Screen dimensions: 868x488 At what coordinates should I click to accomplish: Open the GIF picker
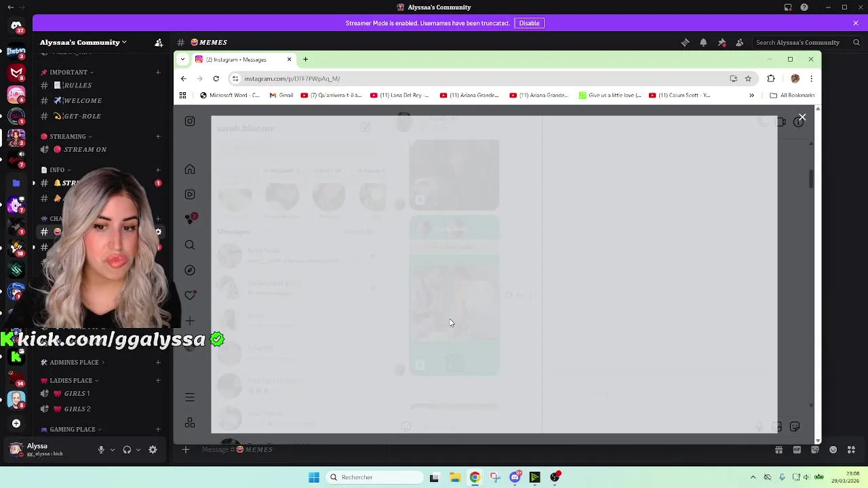797,449
